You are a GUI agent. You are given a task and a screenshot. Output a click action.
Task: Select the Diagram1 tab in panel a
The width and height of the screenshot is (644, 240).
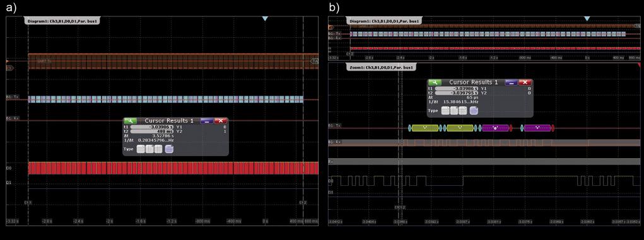(63, 21)
